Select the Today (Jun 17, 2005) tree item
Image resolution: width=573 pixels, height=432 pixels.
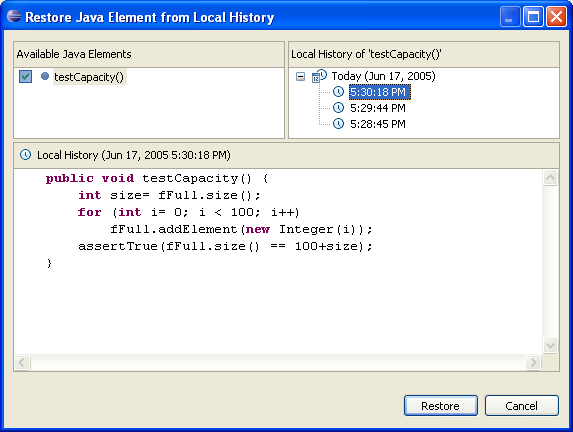tap(383, 76)
